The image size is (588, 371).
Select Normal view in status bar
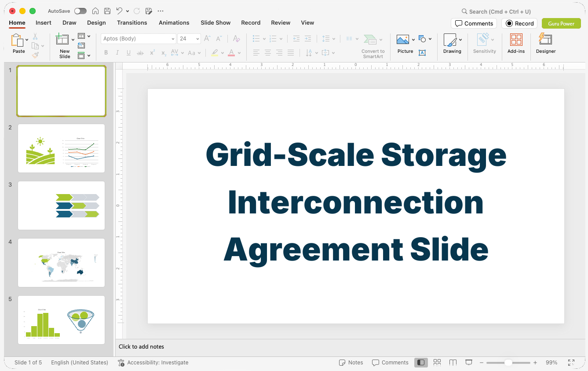(x=421, y=363)
